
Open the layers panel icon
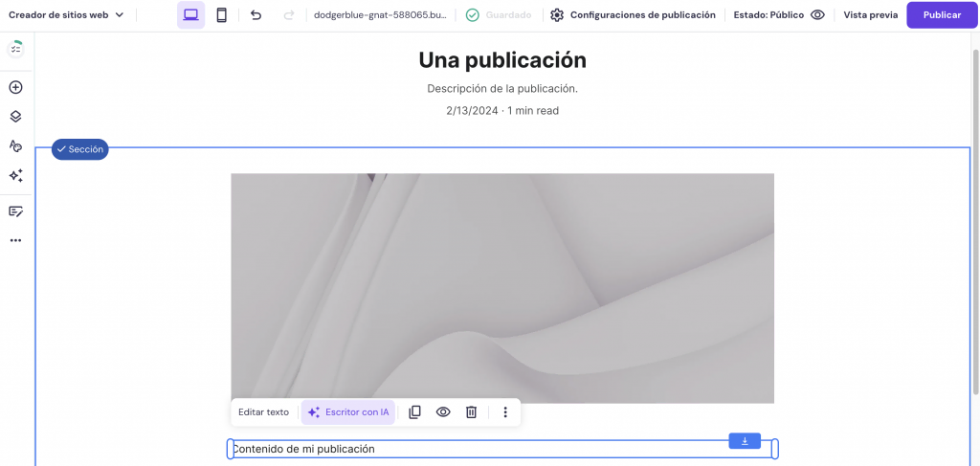tap(15, 117)
